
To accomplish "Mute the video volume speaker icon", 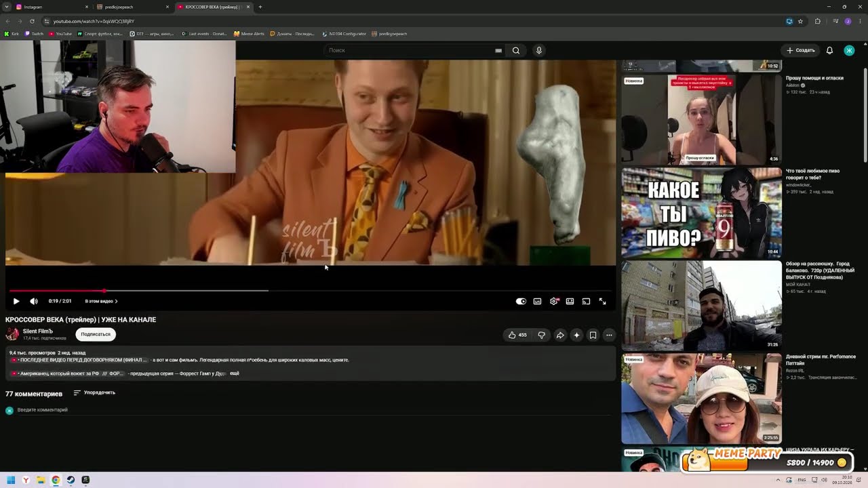I will pyautogui.click(x=34, y=301).
